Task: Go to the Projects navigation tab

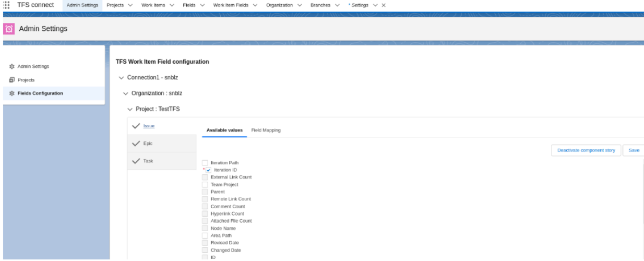Action: pos(115,5)
